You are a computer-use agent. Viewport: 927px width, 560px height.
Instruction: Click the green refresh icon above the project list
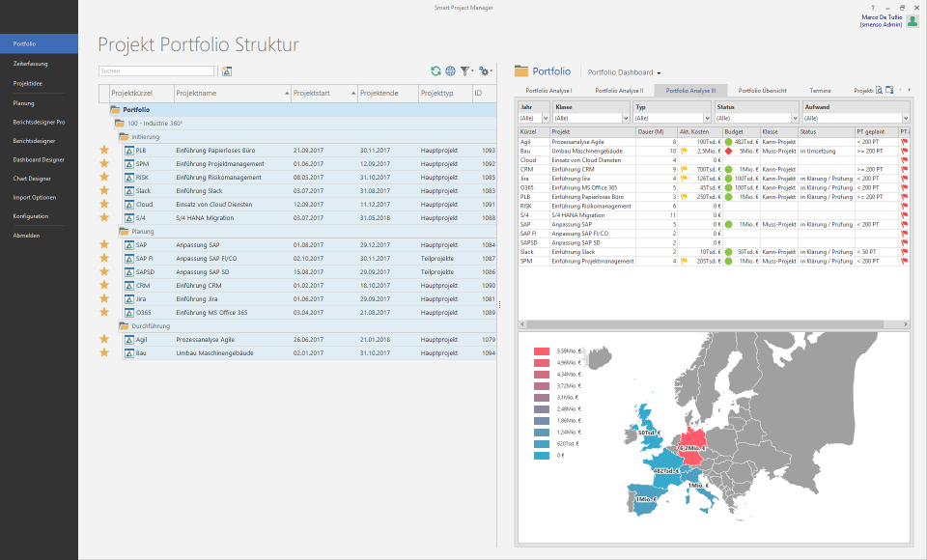(x=437, y=70)
